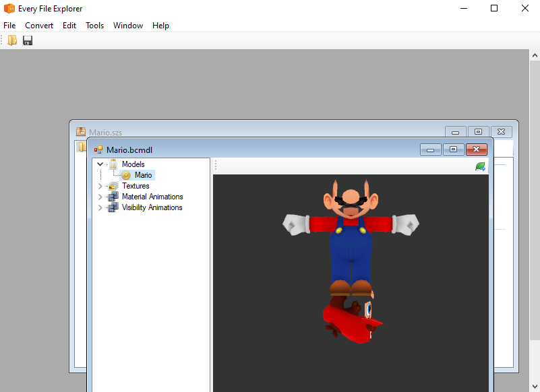Select the Textures tree item label
The width and height of the screenshot is (540, 392).
136,186
